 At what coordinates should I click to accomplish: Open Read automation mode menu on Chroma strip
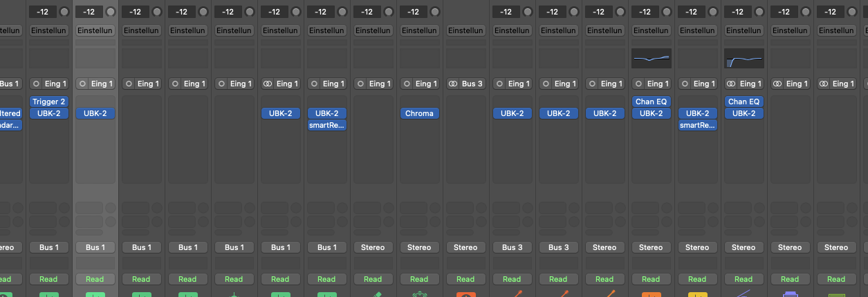[419, 279]
